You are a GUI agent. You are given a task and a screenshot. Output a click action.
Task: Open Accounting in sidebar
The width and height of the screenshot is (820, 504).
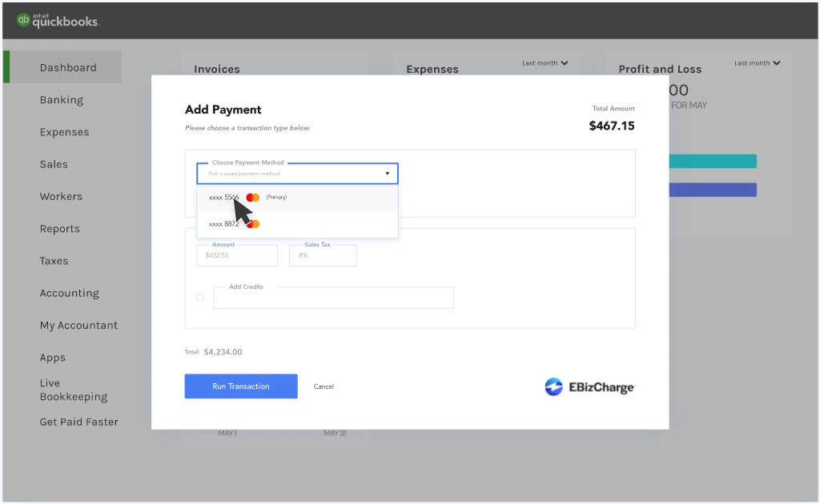(x=70, y=293)
